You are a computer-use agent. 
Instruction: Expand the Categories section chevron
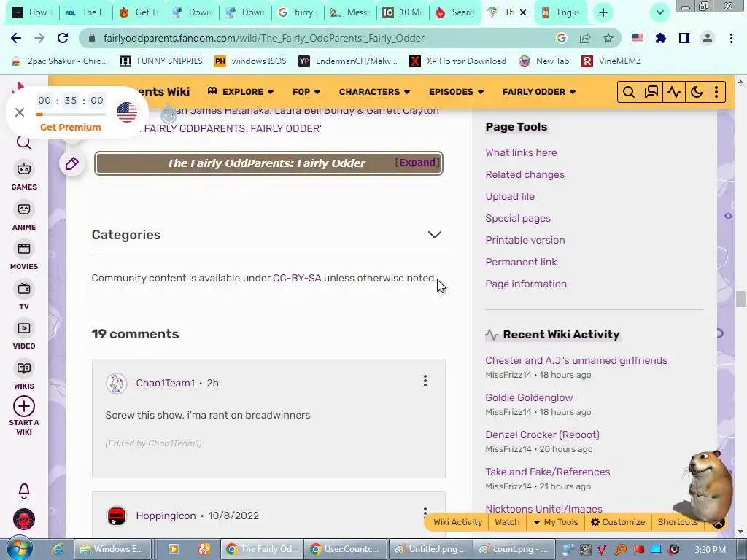click(435, 235)
